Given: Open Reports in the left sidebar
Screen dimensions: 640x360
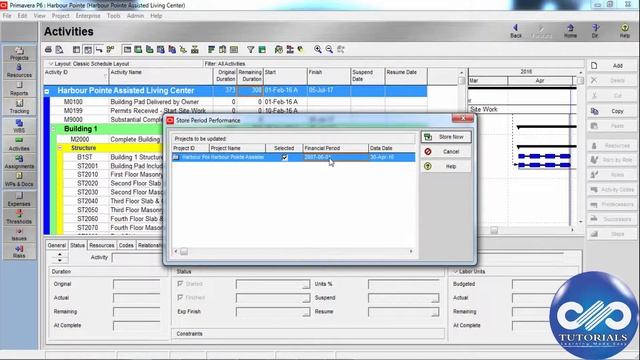Looking at the screenshot, I should click(x=19, y=89).
